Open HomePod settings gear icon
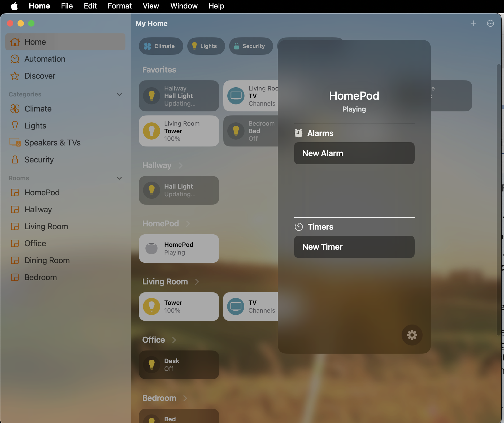Image resolution: width=504 pixels, height=423 pixels. pos(412,335)
